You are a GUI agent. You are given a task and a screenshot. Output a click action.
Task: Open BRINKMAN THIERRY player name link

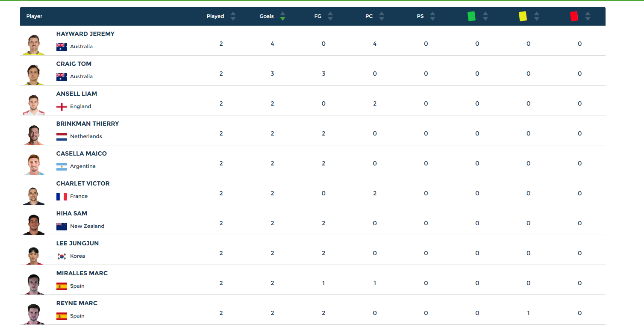click(x=88, y=124)
